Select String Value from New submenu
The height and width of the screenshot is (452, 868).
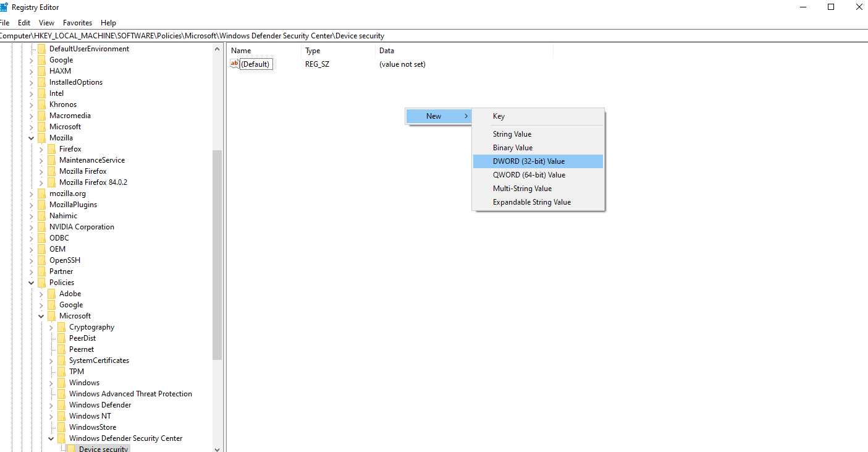pyautogui.click(x=538, y=134)
